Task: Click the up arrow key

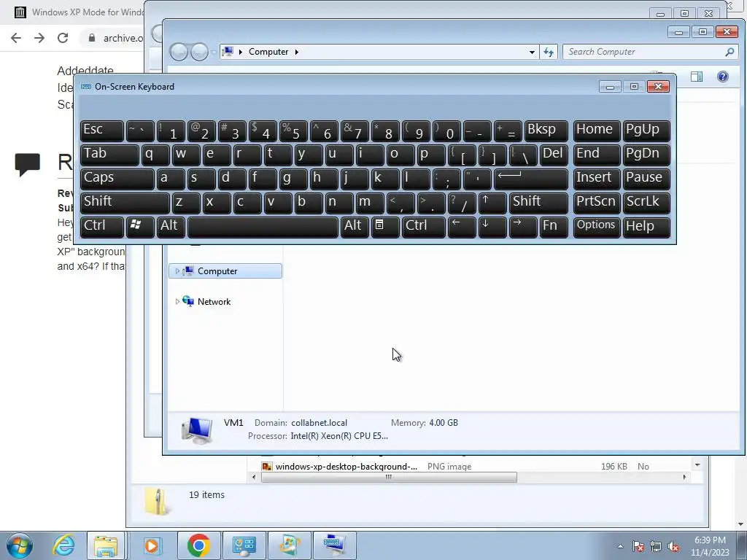Action: [x=492, y=203]
